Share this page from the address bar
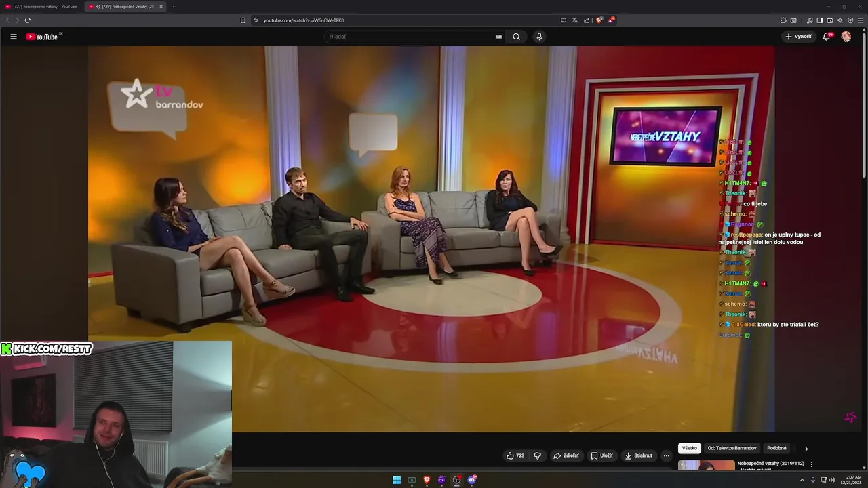 (587, 20)
